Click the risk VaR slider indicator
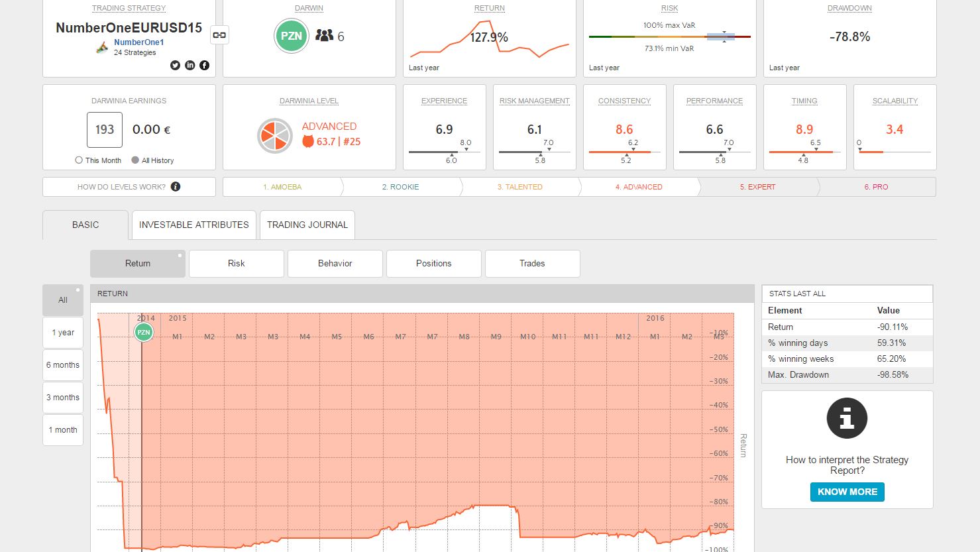This screenshot has height=552, width=980. pyautogui.click(x=724, y=36)
